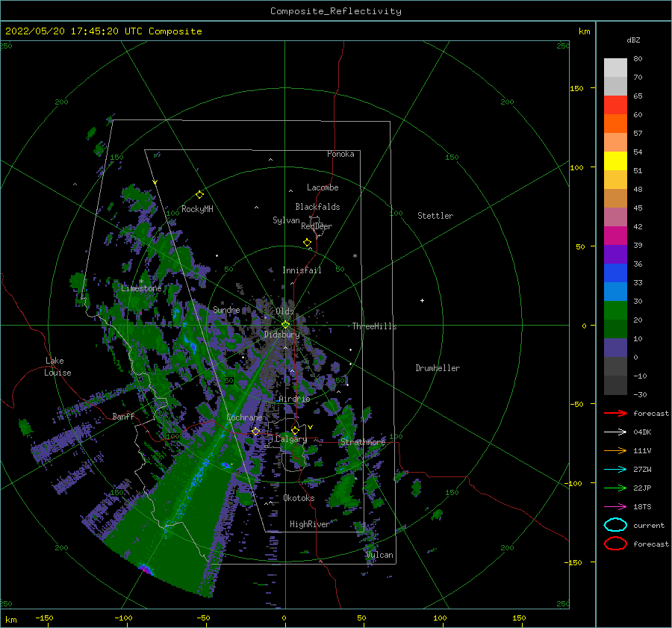
Task: Select the Lake Louise label
Action: coord(57,367)
